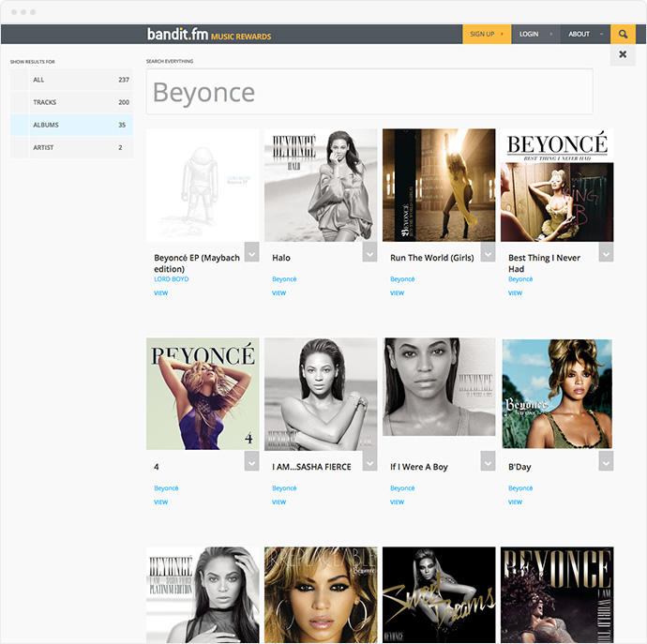Click Beyoncé artist link under Halo

pos(284,279)
